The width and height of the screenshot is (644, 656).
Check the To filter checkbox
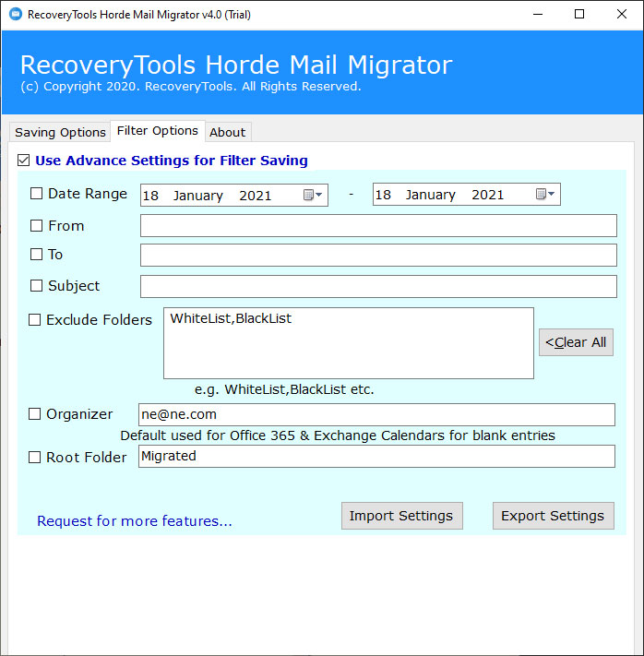[36, 254]
